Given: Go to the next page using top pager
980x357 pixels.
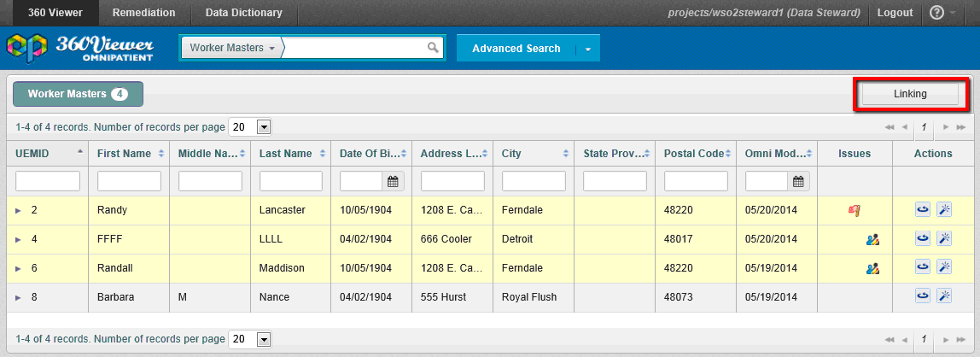Looking at the screenshot, I should coord(946,127).
